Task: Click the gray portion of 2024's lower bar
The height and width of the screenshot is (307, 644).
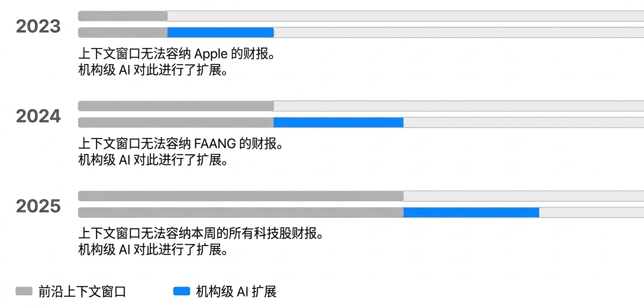Action: 176,123
